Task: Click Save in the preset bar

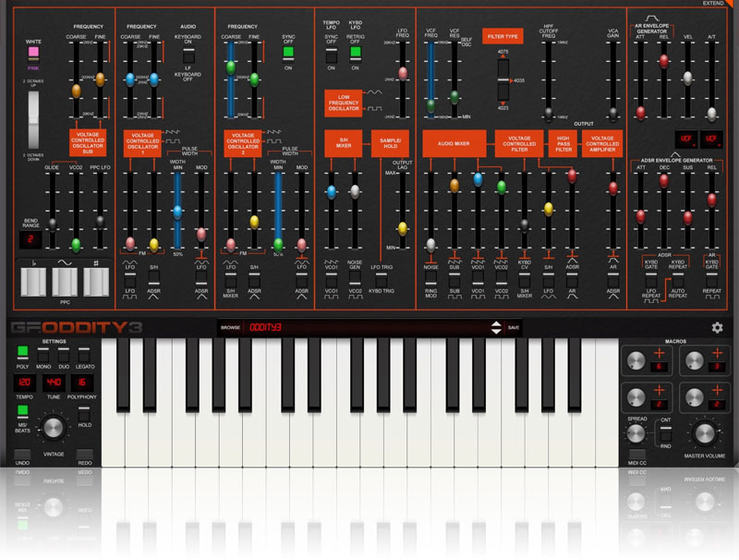Action: tap(514, 327)
